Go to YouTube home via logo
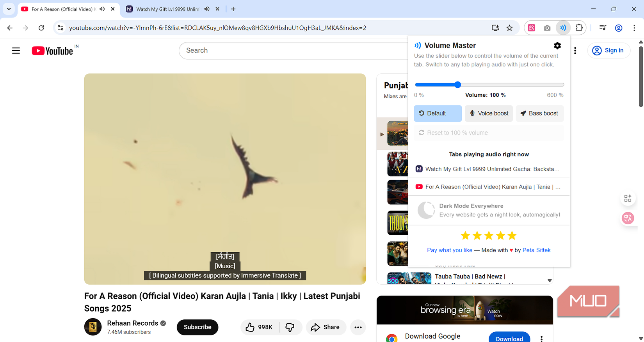 coord(53,51)
